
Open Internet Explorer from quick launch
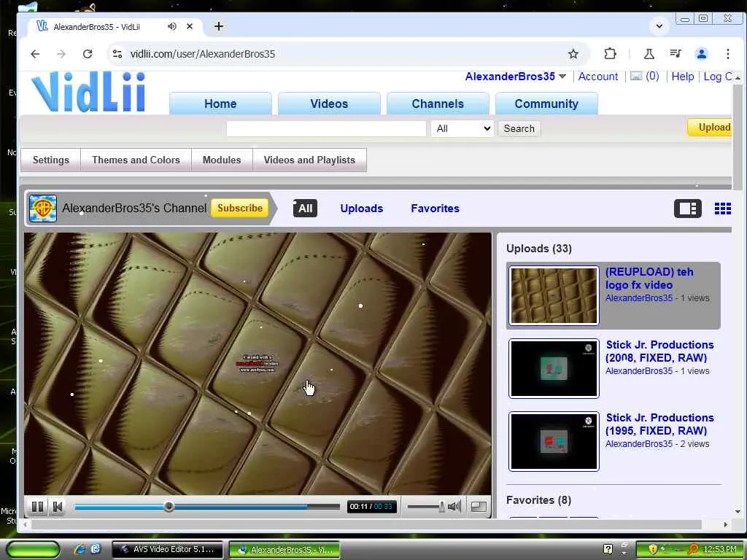click(x=79, y=549)
